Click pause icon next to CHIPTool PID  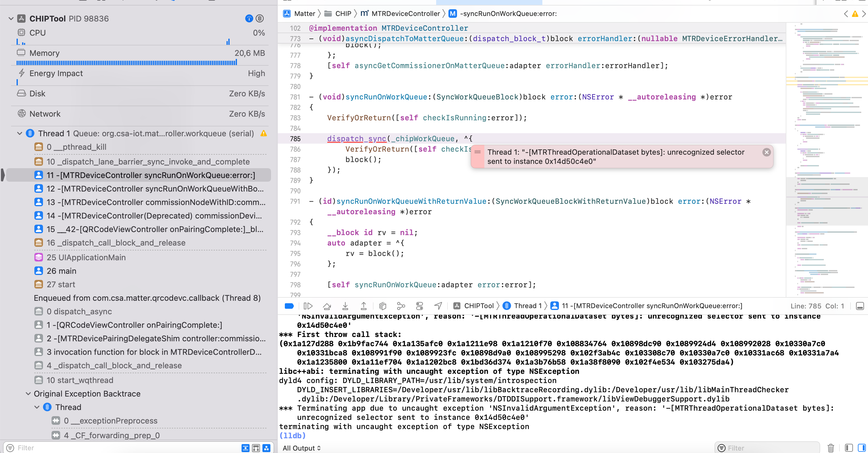(x=259, y=18)
